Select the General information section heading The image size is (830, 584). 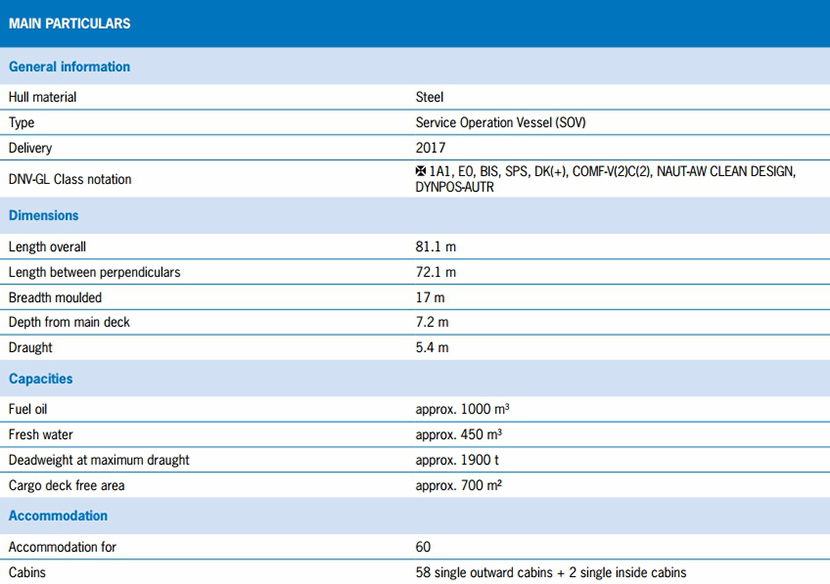(70, 67)
